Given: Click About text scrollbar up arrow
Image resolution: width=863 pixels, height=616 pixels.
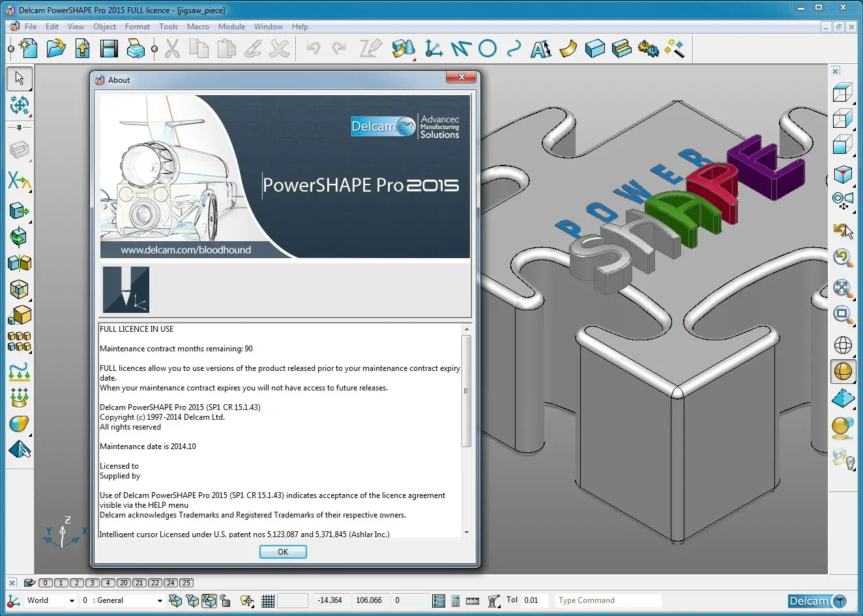Looking at the screenshot, I should tap(466, 329).
